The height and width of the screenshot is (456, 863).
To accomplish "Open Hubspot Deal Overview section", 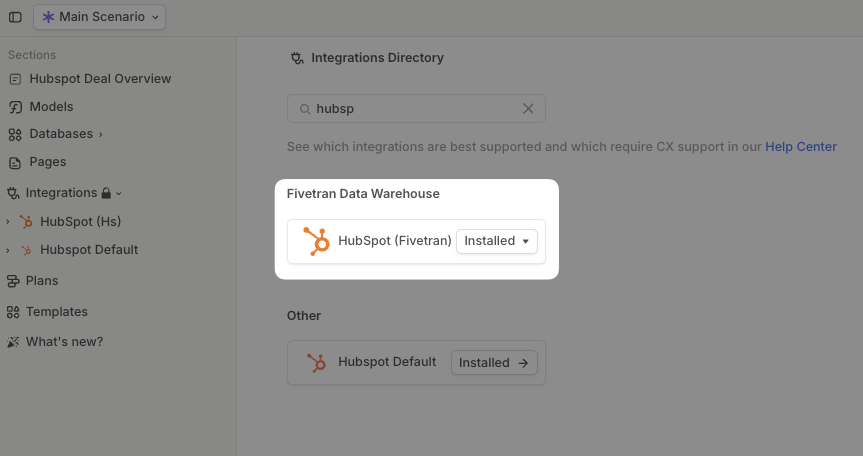I will point(100,79).
